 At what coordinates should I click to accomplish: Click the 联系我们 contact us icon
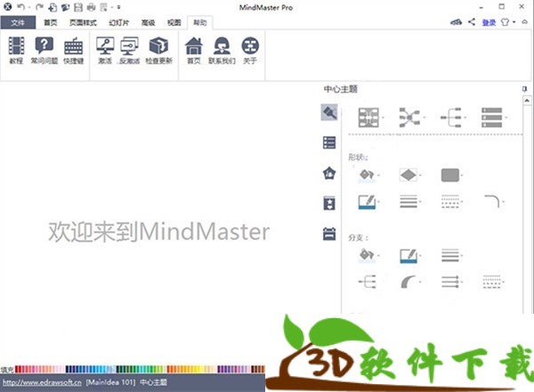pos(222,50)
